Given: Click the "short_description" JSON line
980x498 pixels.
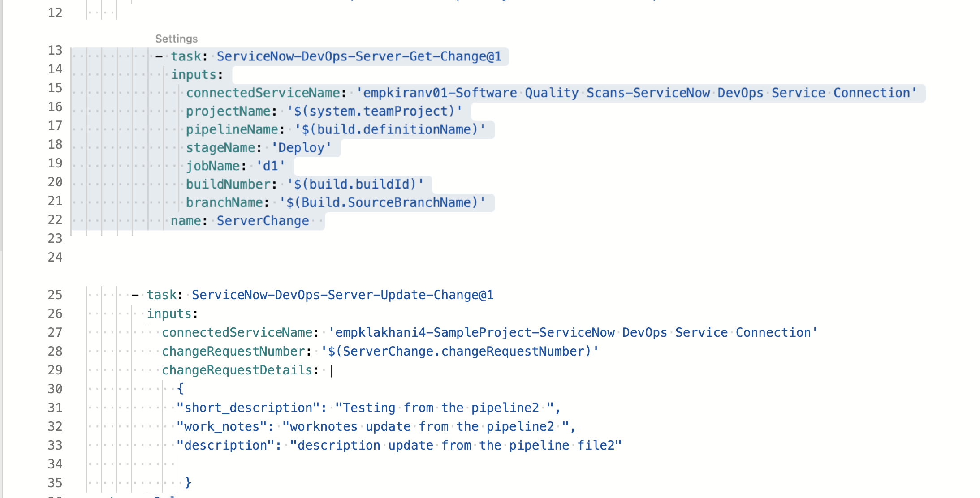Looking at the screenshot, I should point(368,408).
